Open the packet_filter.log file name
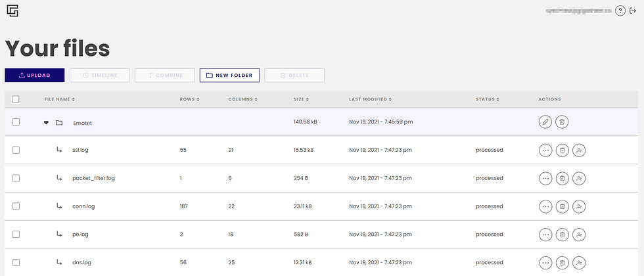This screenshot has width=644, height=276. click(93, 178)
